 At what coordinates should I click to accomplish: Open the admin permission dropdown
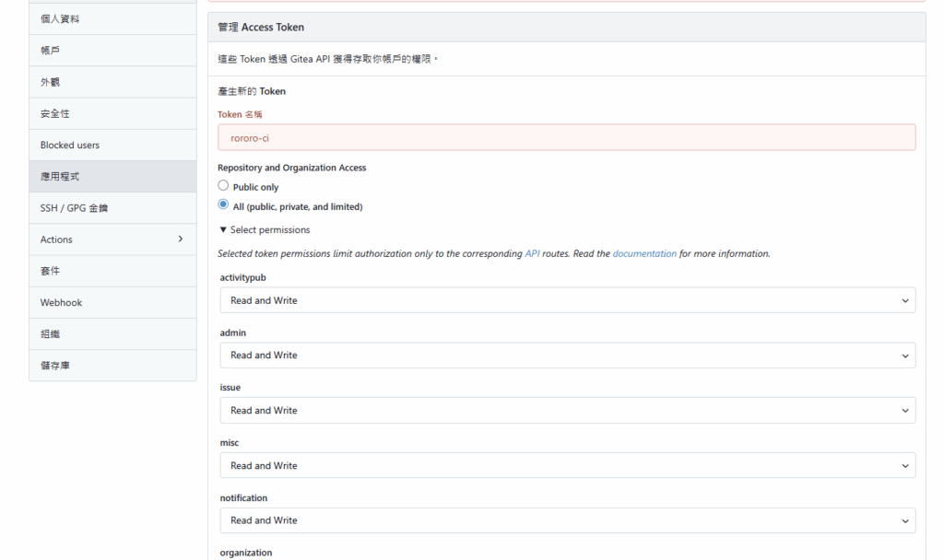[566, 356]
